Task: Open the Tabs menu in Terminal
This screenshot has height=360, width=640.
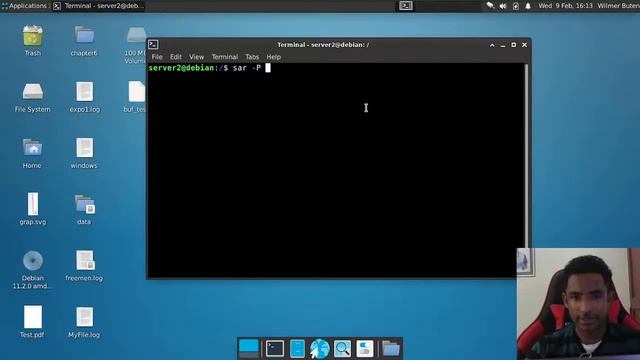Action: tap(252, 57)
